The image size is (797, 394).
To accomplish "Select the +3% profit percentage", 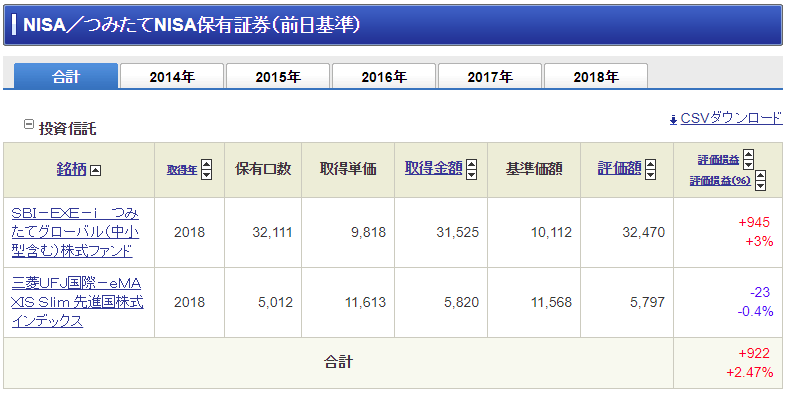I will [x=759, y=241].
